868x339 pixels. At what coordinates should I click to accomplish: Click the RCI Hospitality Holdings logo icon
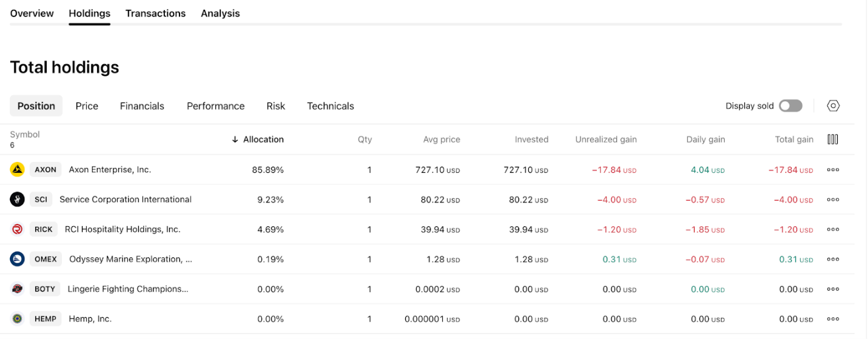(x=17, y=229)
